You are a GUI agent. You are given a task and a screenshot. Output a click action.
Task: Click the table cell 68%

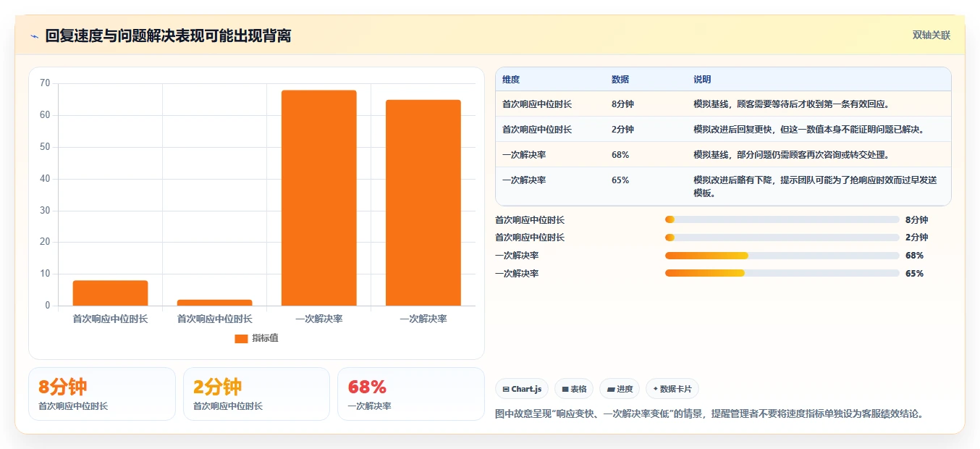coord(620,154)
